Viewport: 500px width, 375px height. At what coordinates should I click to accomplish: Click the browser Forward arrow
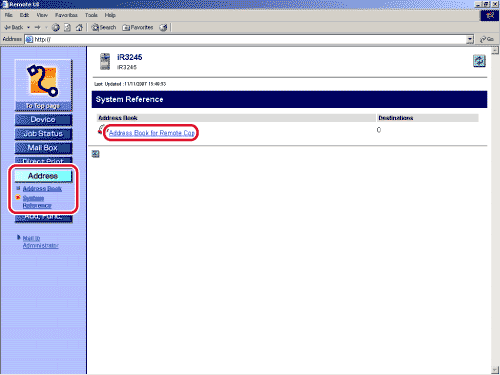[x=37, y=27]
